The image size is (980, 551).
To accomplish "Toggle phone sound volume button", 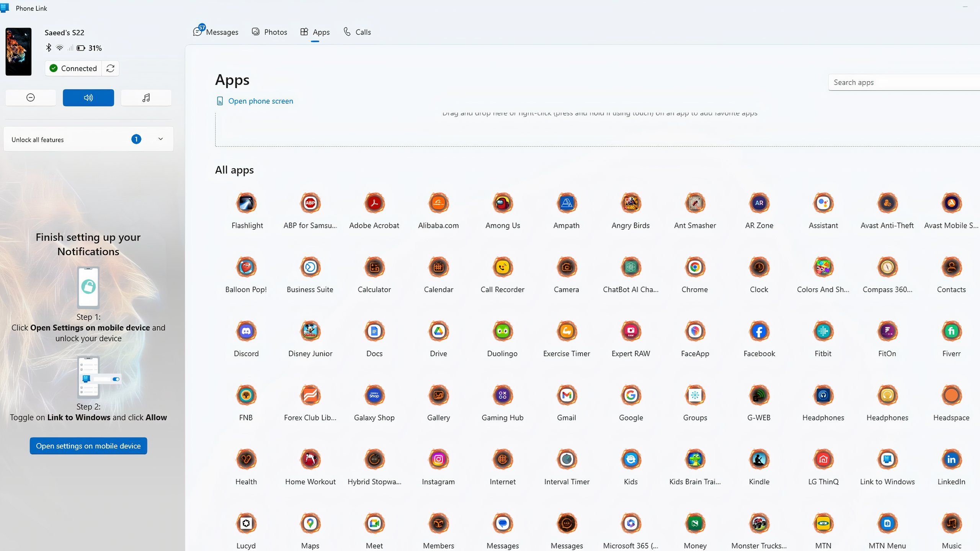I will tap(88, 98).
